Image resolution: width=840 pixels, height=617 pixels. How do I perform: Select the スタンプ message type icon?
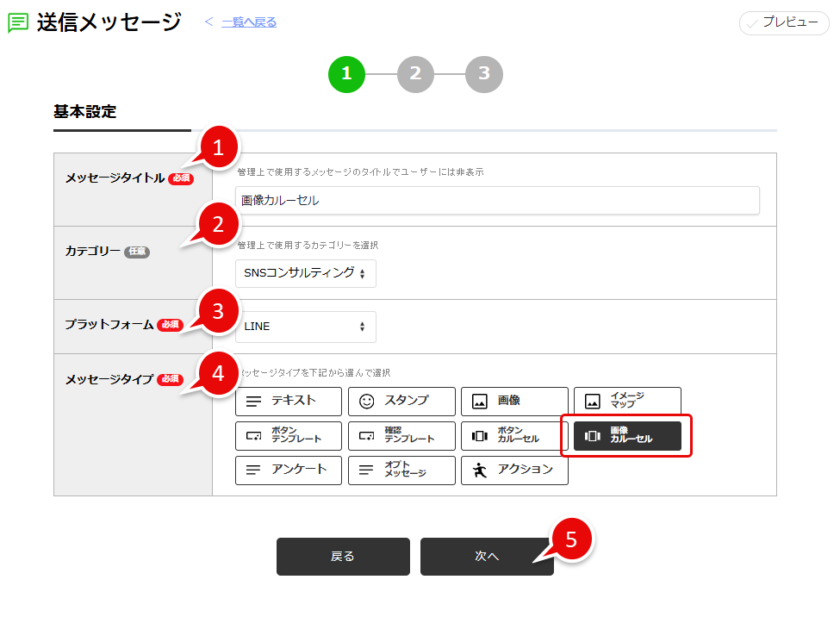(401, 402)
